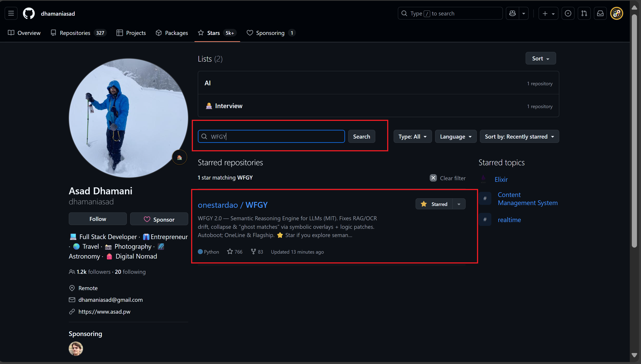641x364 pixels.
Task: Toggle the Starred button for WFGY
Action: click(434, 204)
